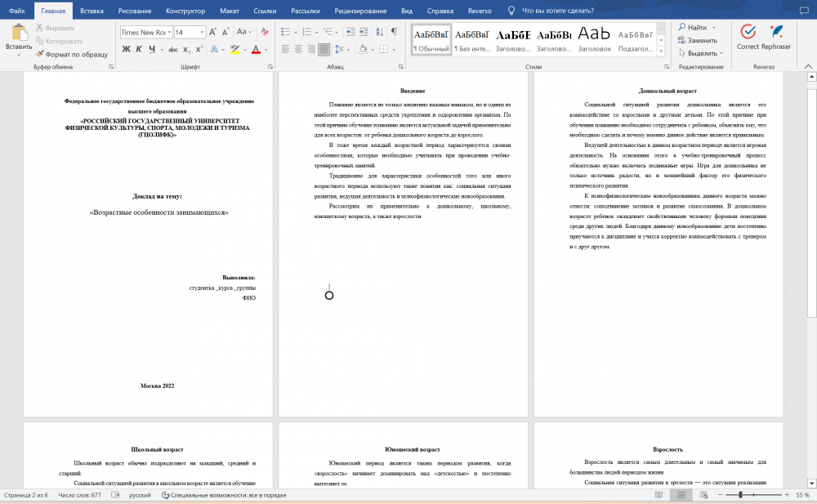The width and height of the screenshot is (817, 504).
Task: Toggle bold Ж formatting
Action: [126, 49]
